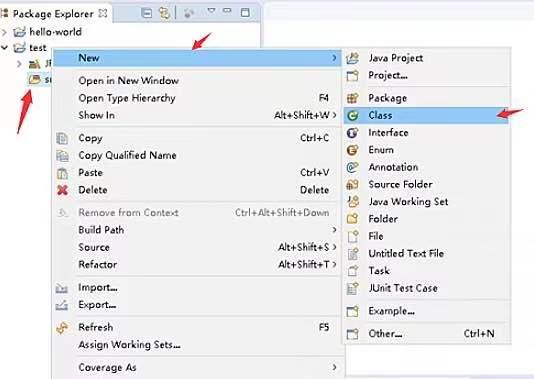
Task: Toggle Link with Editor in Package Explorer
Action: click(x=164, y=13)
